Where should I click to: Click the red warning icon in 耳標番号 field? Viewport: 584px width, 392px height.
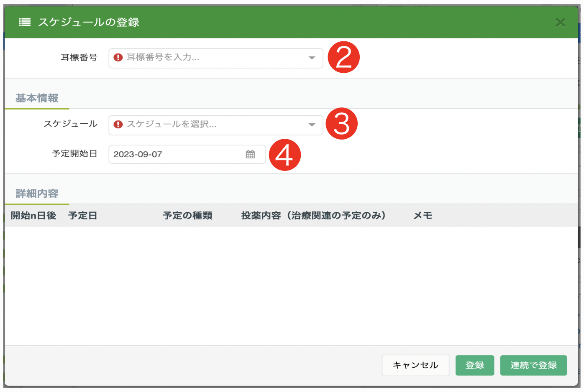(118, 58)
